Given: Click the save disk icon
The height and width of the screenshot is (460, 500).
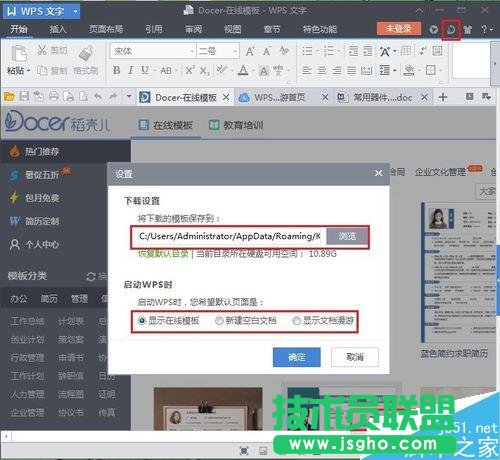Looking at the screenshot, I should pyautogui.click(x=24, y=97).
